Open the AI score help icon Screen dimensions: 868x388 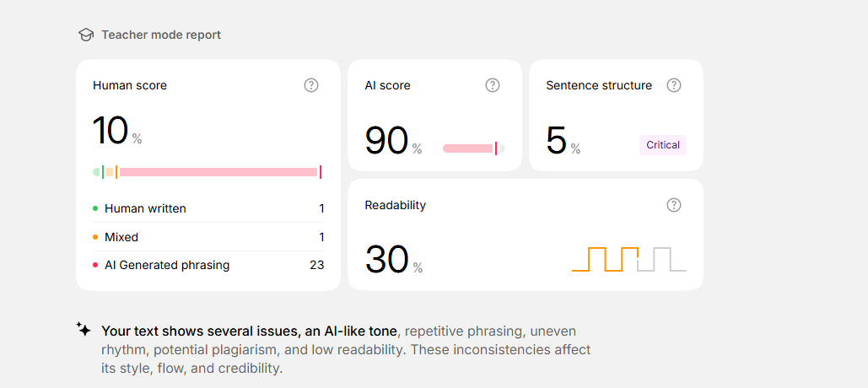[x=493, y=85]
